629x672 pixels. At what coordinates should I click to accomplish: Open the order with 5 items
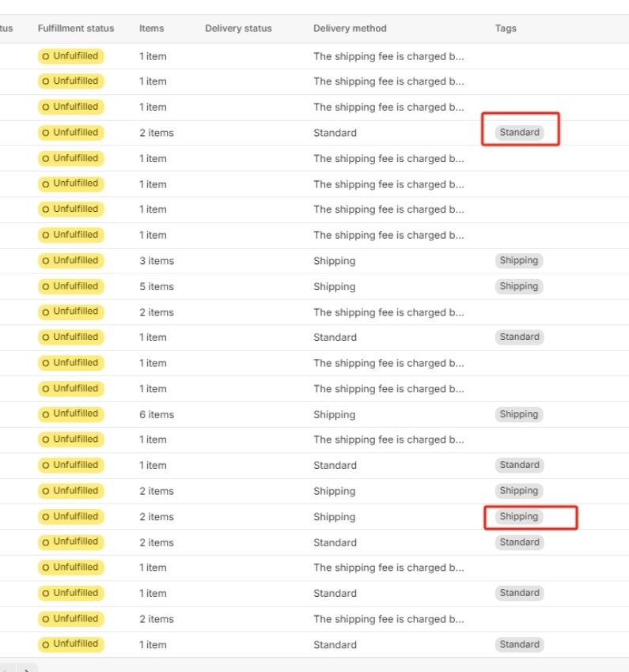(157, 286)
